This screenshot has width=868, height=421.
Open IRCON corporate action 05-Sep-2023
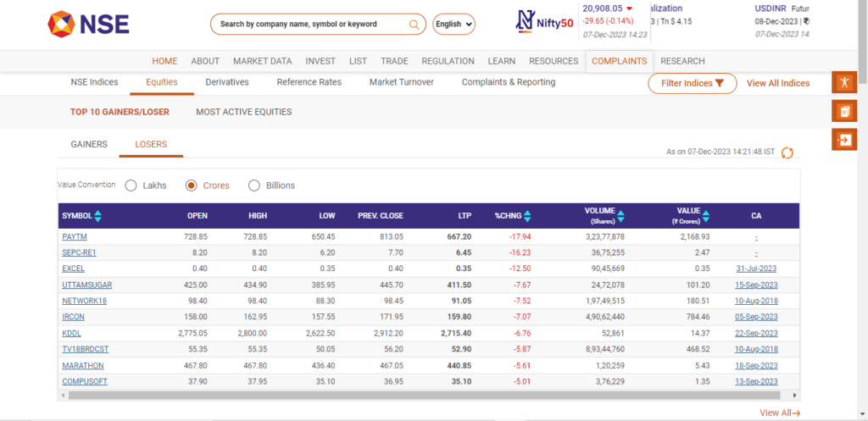[x=756, y=317]
